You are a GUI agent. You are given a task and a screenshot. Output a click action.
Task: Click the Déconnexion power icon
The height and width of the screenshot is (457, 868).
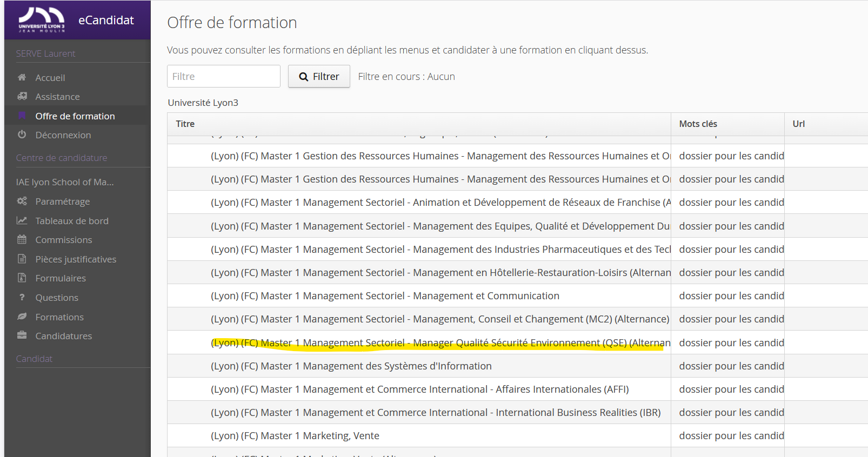point(22,135)
